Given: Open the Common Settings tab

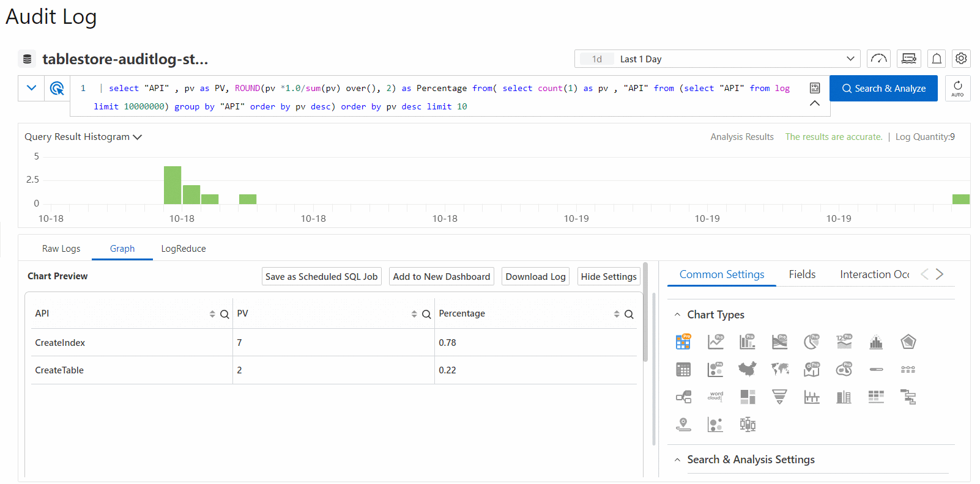Looking at the screenshot, I should coord(722,274).
